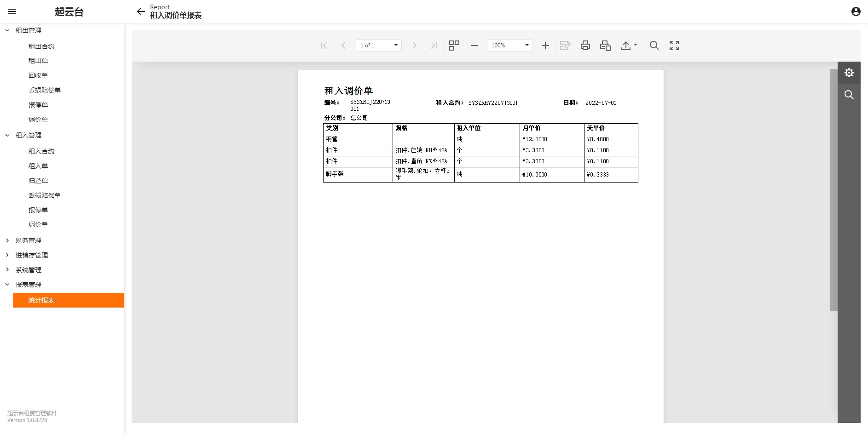The image size is (868, 434).
Task: Open 调价单 under 租出管理
Action: pyautogui.click(x=38, y=120)
